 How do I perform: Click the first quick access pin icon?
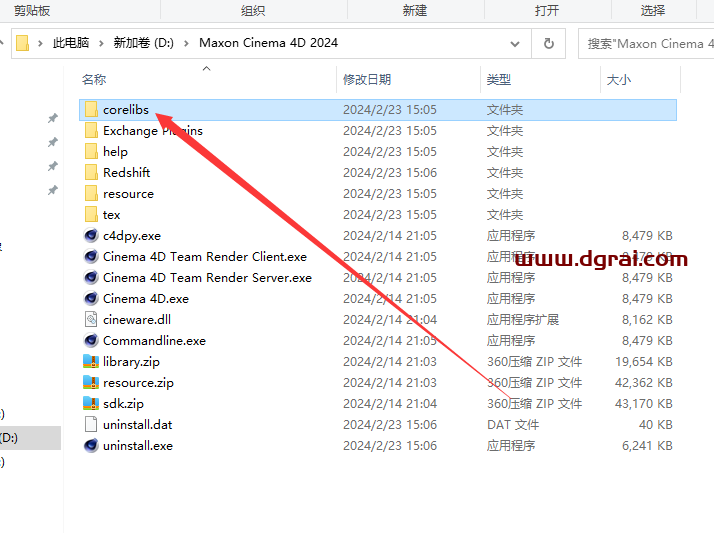coord(53,118)
